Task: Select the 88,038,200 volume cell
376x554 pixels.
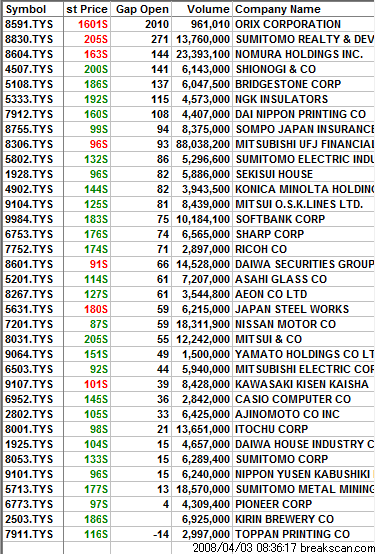Action: tap(202, 144)
